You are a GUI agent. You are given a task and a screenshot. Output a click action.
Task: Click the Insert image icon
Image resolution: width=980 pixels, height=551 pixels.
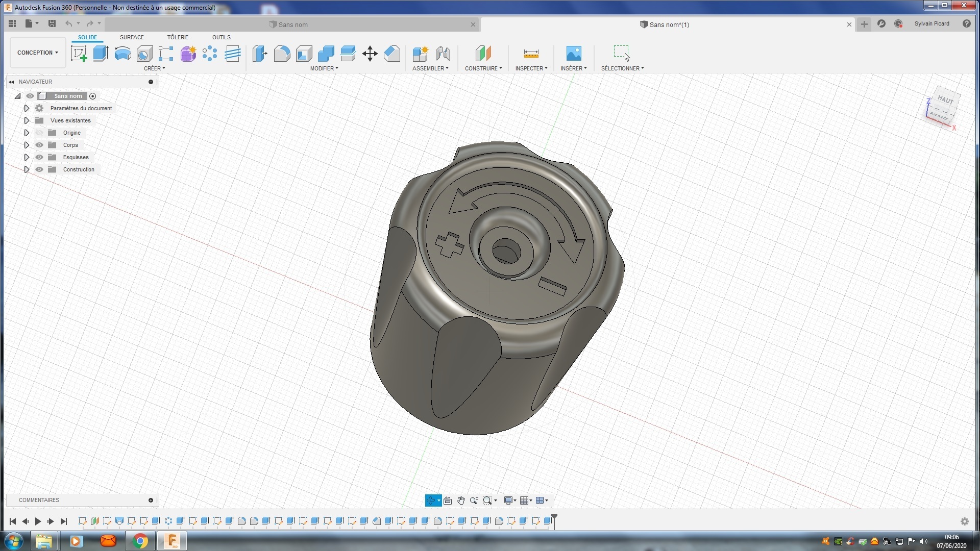[x=573, y=54]
